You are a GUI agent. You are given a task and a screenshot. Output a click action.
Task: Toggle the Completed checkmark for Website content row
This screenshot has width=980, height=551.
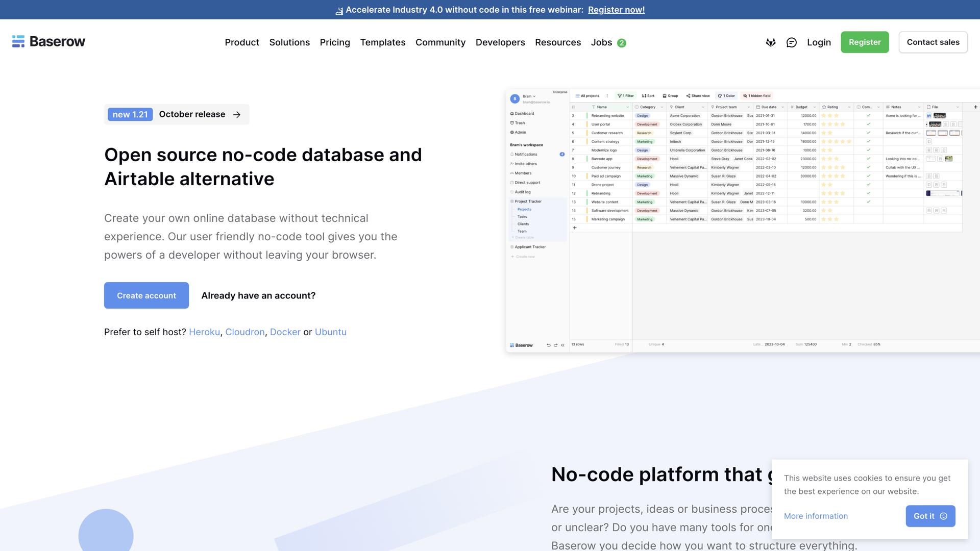(x=868, y=202)
